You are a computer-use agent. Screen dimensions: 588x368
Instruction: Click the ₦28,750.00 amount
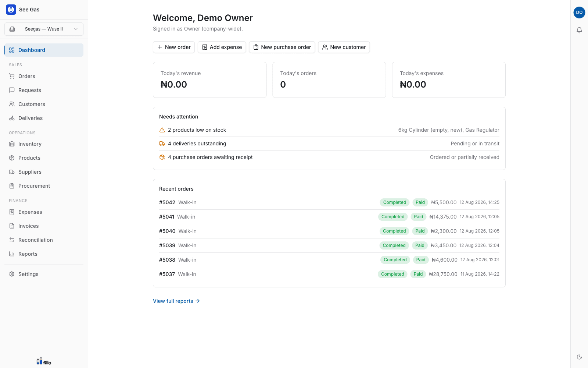pyautogui.click(x=443, y=274)
